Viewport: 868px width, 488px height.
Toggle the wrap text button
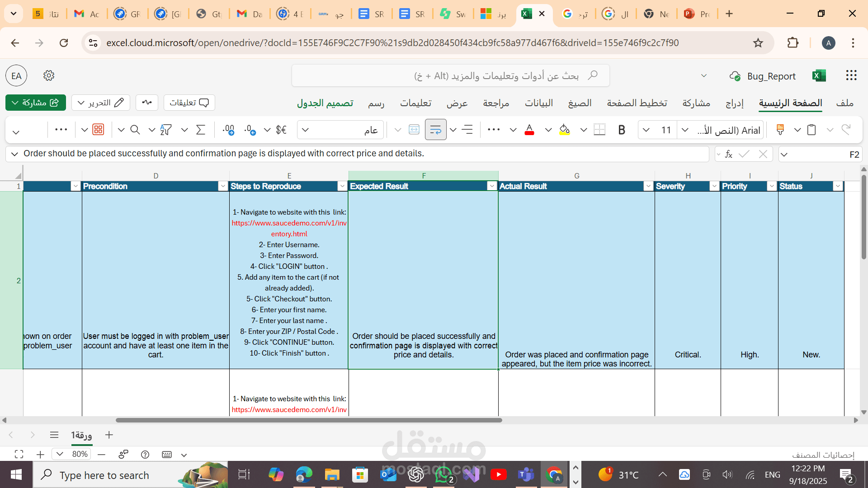[435, 130]
